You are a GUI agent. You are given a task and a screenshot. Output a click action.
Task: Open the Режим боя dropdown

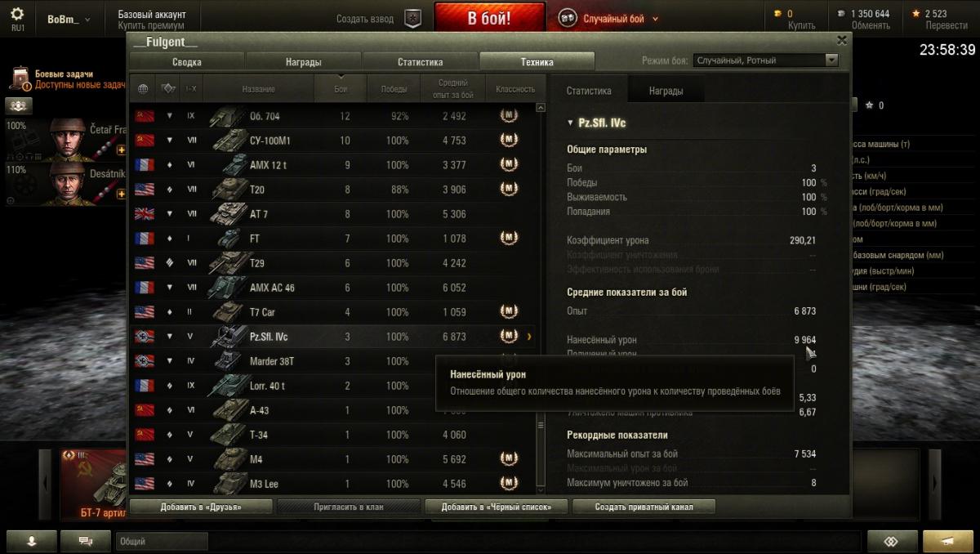765,60
